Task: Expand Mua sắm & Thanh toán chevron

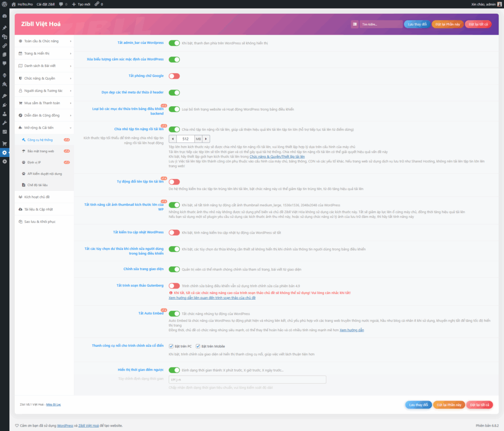Action: click(70, 103)
